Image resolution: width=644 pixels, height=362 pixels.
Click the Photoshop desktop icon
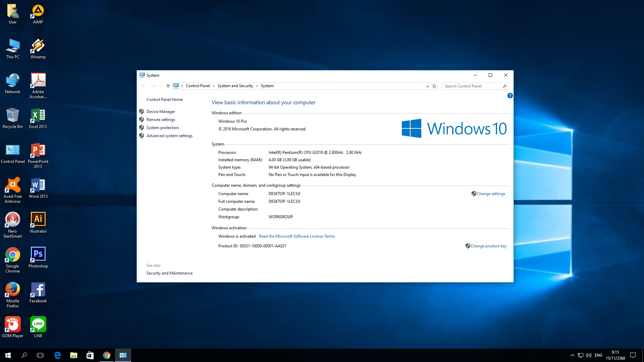(38, 257)
